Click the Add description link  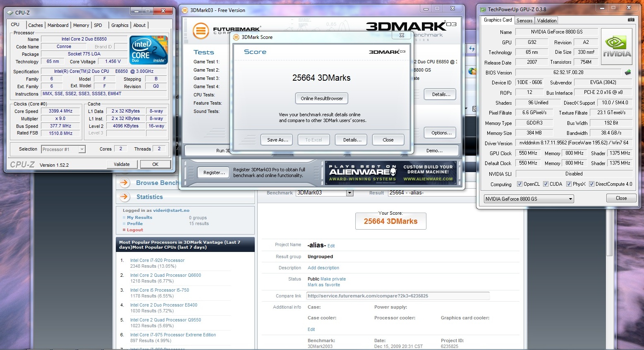coord(323,268)
